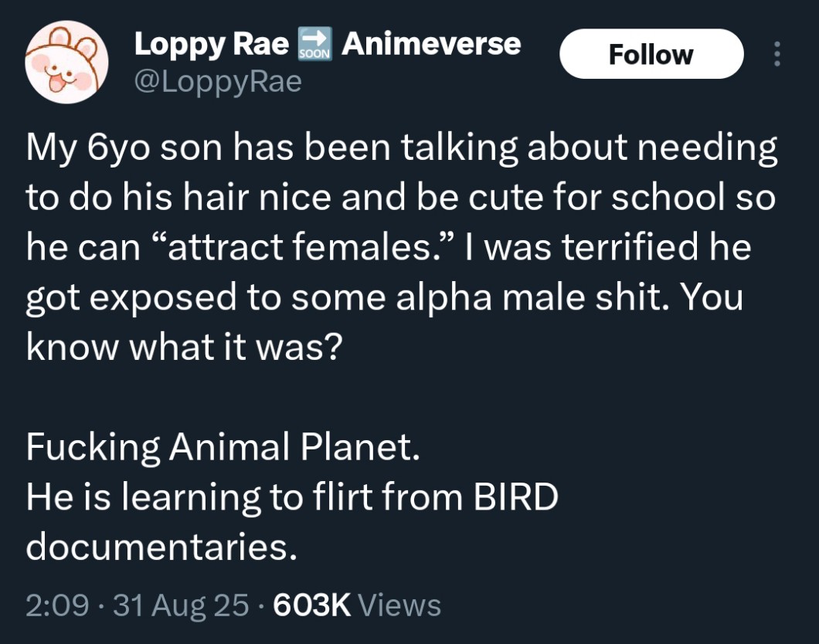The width and height of the screenshot is (819, 644).
Task: Click the @LoppyRae handle
Action: (218, 80)
